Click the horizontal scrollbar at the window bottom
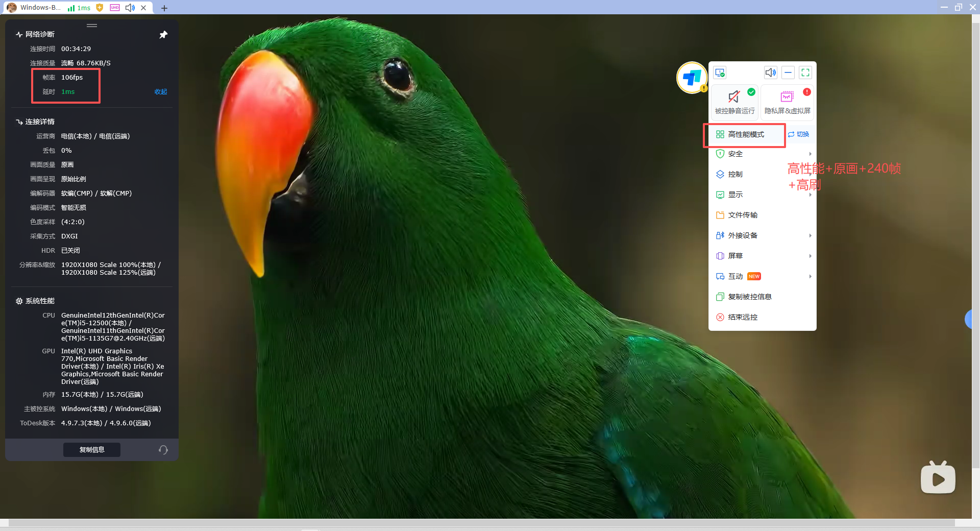 [482, 523]
